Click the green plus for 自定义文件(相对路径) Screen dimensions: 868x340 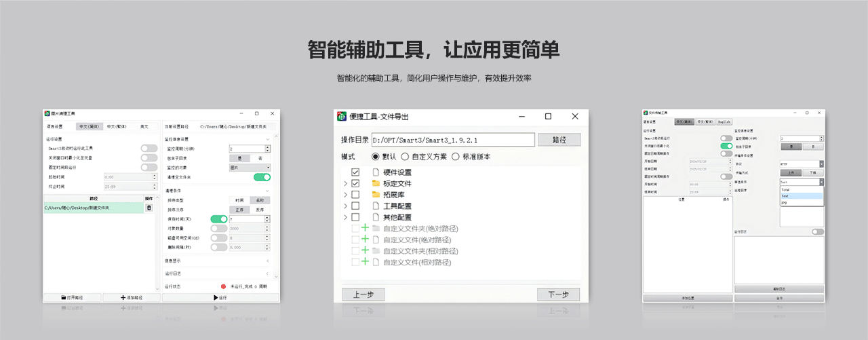pyautogui.click(x=365, y=262)
